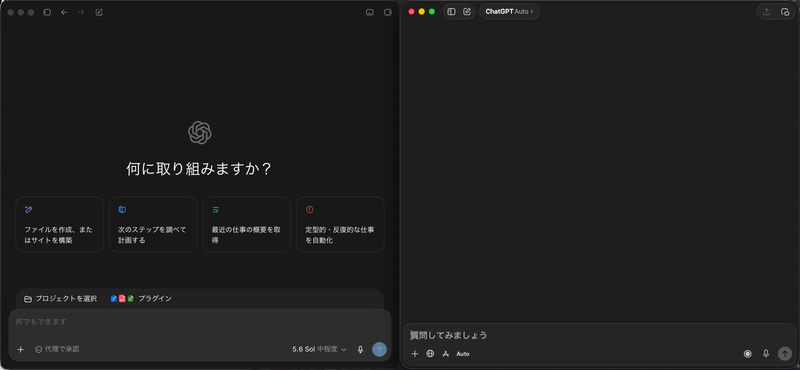Screen dimensions: 800x370
Task: Open the tools icon beside Auto label
Action: pyautogui.click(x=445, y=354)
